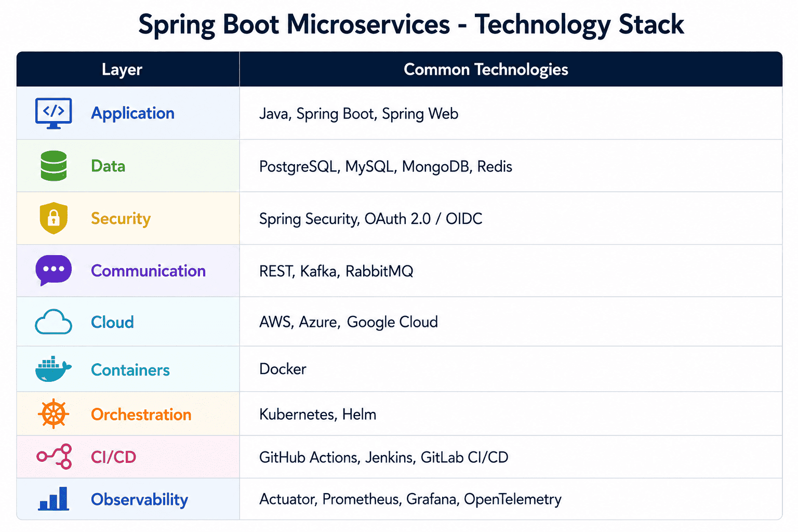Click the pink CI/CD pipeline icon
Viewport: 798px width, 532px height.
54,457
